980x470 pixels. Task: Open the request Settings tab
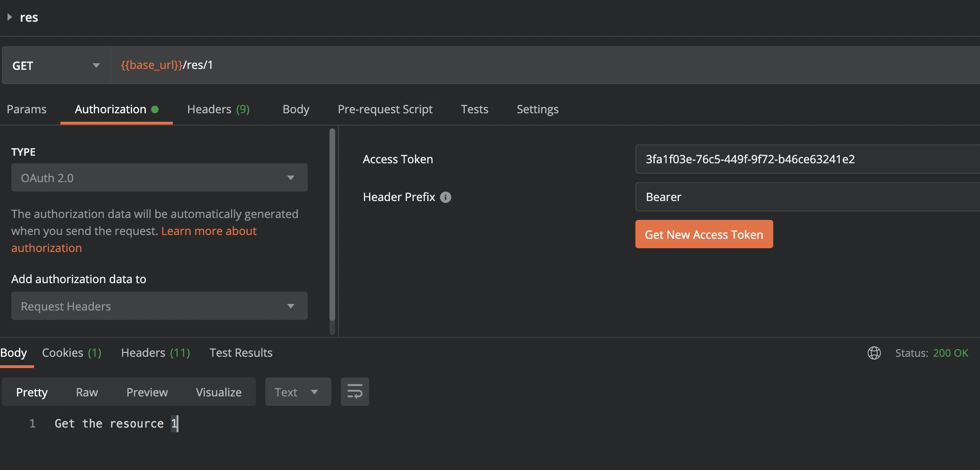click(537, 109)
